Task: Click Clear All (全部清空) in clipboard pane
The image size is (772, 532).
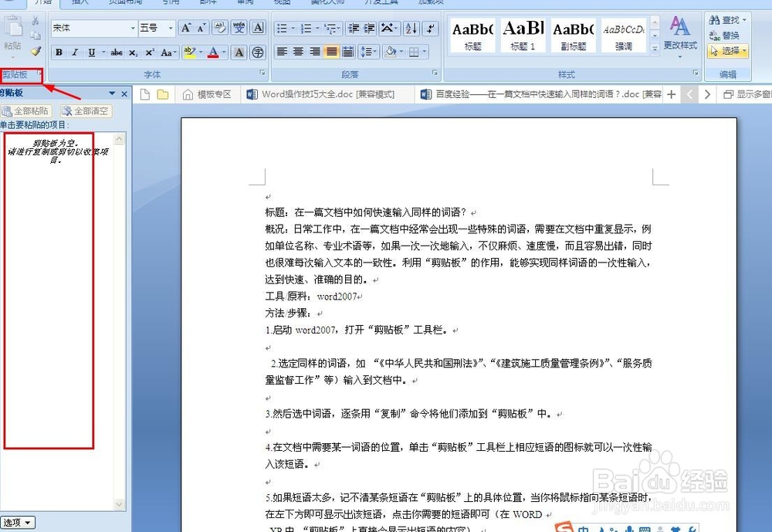Action: click(x=86, y=111)
